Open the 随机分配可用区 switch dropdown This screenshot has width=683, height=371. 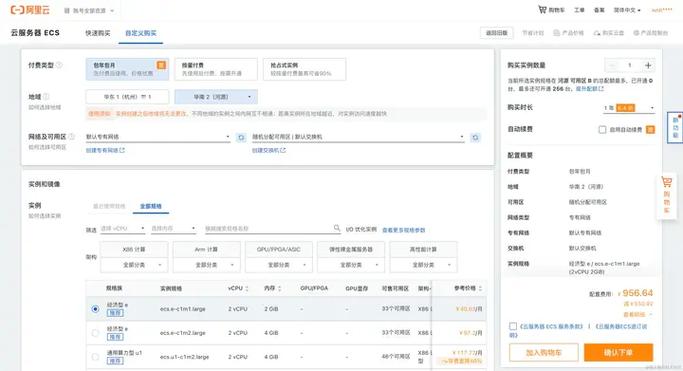click(358, 137)
